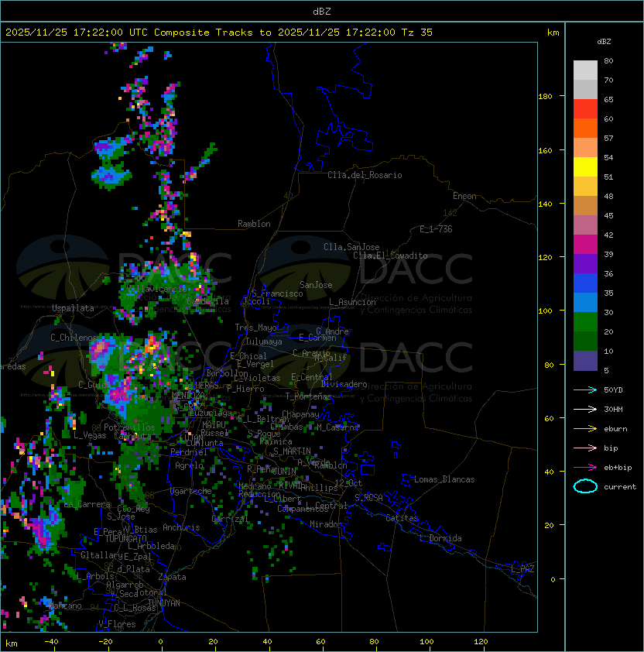The height and width of the screenshot is (652, 644).
Task: Click the 'Villavicencio' place label
Action: (x=156, y=289)
